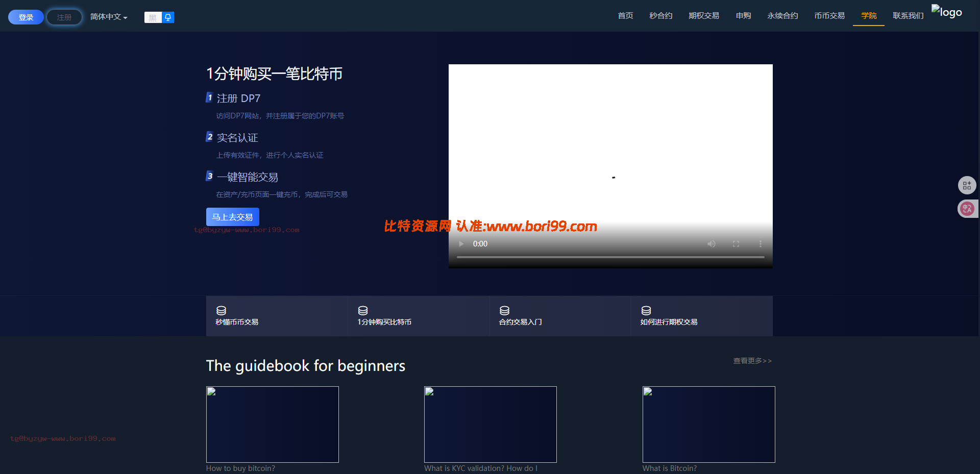980x474 pixels.
Task: Click the QR grid icon on right edge
Action: 967,185
